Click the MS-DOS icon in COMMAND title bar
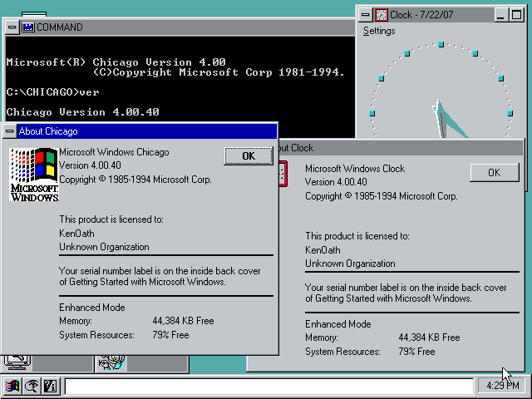The image size is (532, 399). pos(27,27)
